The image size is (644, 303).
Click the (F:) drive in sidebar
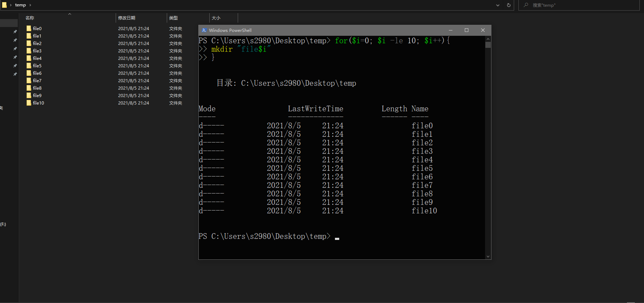(x=3, y=224)
